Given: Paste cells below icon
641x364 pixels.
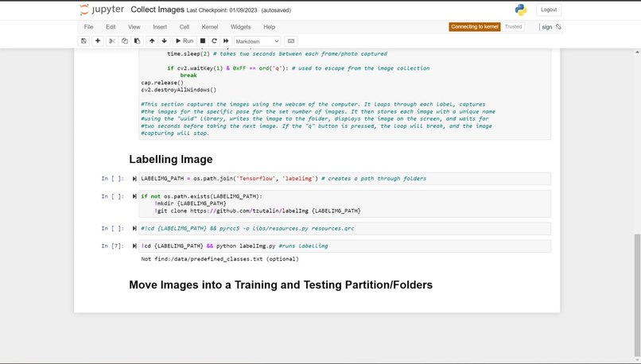Looking at the screenshot, I should [x=138, y=41].
